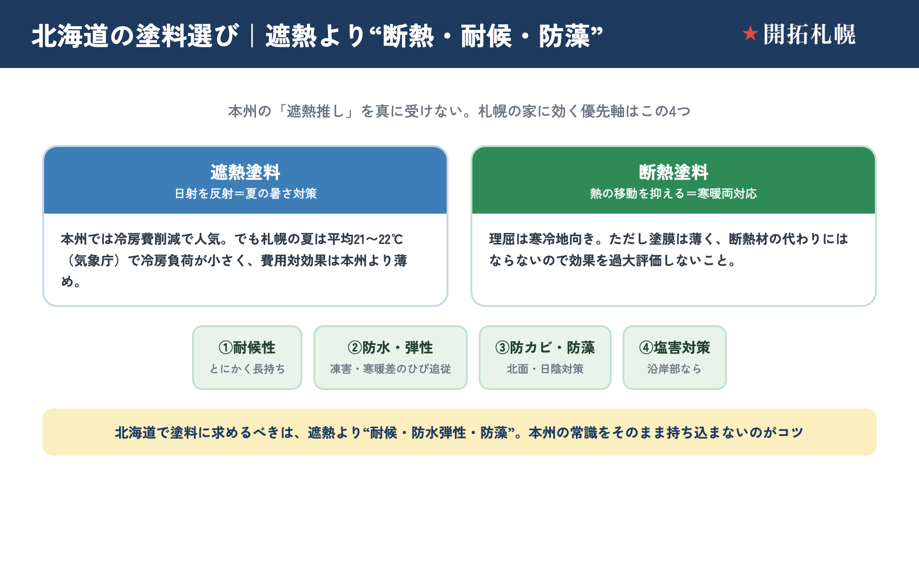Click paragraph starting 本州では冷房費削減で人気
919x588 pixels.
pyautogui.click(x=234, y=260)
